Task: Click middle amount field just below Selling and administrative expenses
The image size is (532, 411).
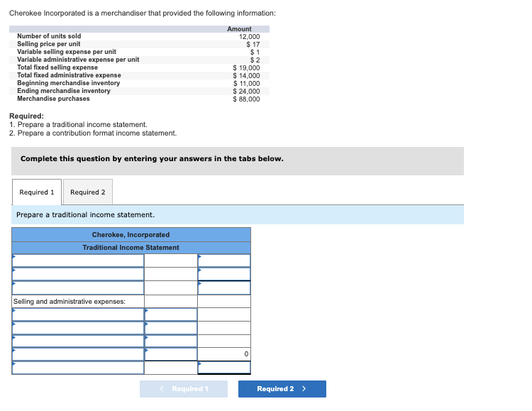Action: [171, 314]
